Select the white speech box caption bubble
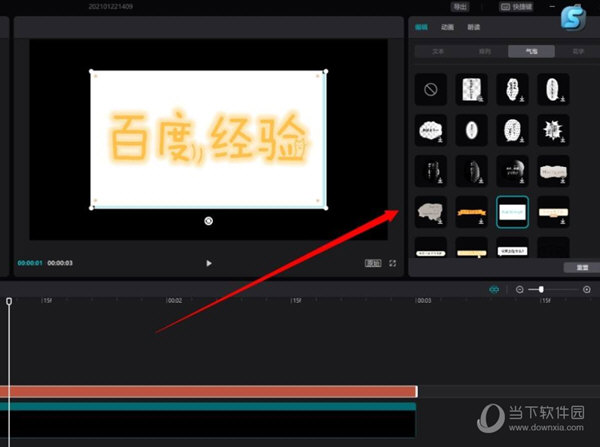600x447 pixels. (512, 247)
